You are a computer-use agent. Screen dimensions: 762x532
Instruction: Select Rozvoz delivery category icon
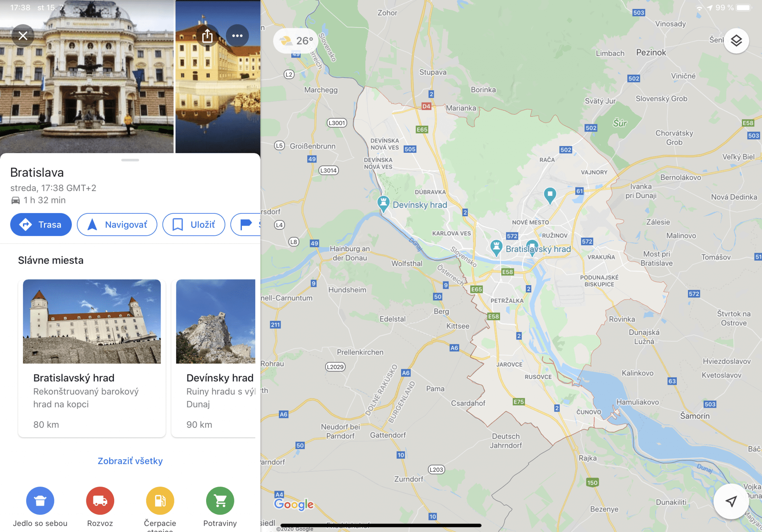click(x=100, y=501)
